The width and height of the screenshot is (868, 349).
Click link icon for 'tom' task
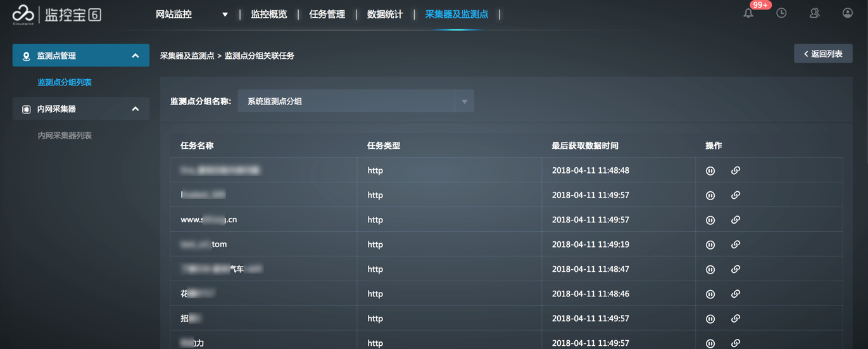pyautogui.click(x=736, y=244)
